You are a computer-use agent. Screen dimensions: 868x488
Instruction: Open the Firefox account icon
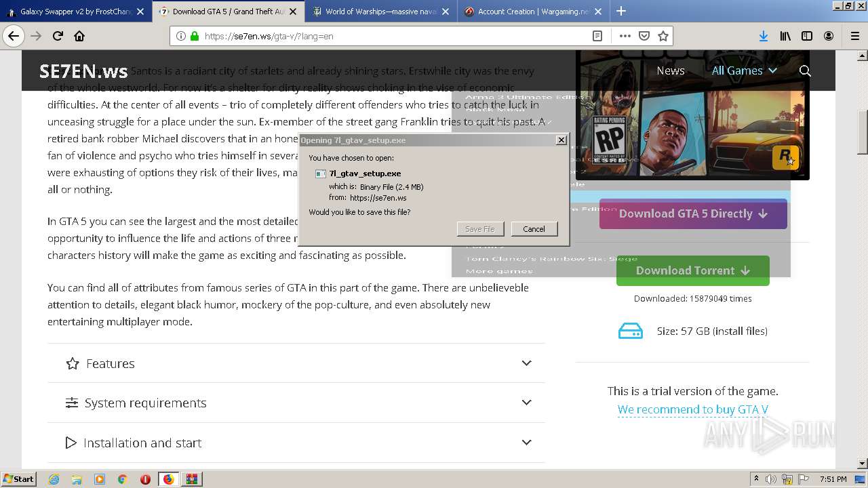click(829, 36)
